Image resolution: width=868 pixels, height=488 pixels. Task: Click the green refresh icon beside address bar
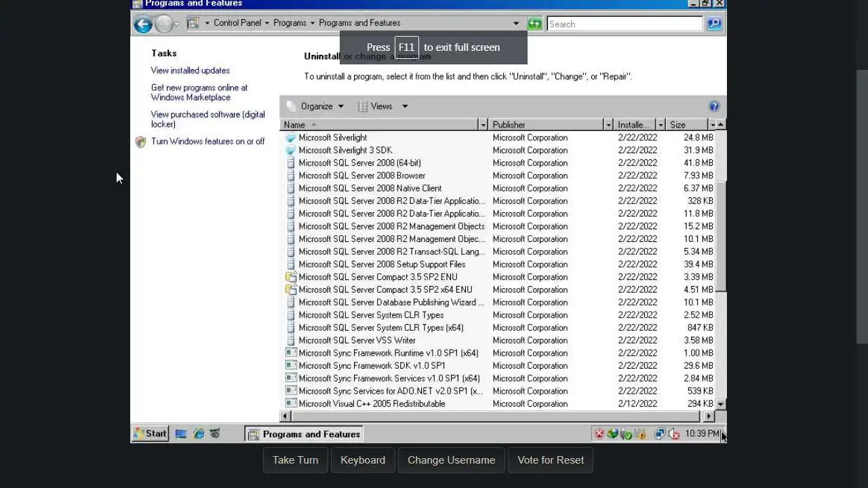click(534, 24)
